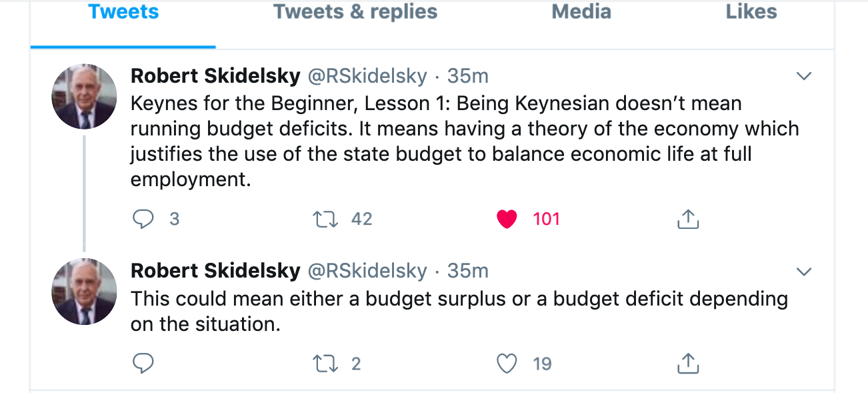View the Likes tab
Screen dimensions: 868x393
751,12
